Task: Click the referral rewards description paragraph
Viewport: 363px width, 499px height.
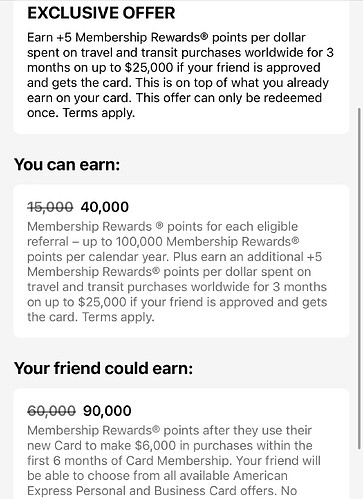Action: 177,272
